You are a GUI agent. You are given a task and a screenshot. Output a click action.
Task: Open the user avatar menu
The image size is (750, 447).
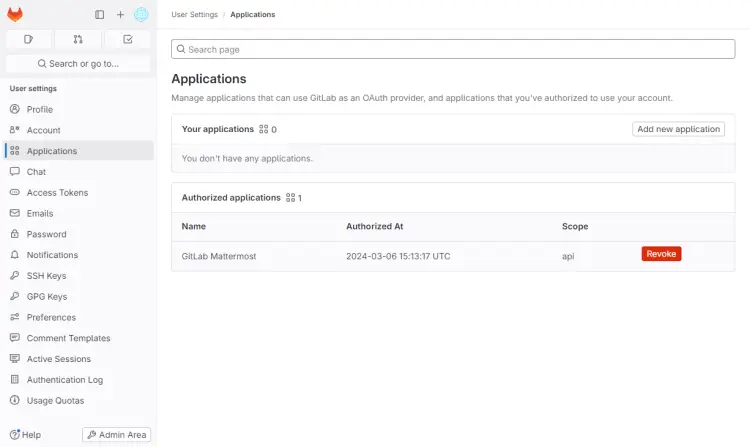[141, 15]
